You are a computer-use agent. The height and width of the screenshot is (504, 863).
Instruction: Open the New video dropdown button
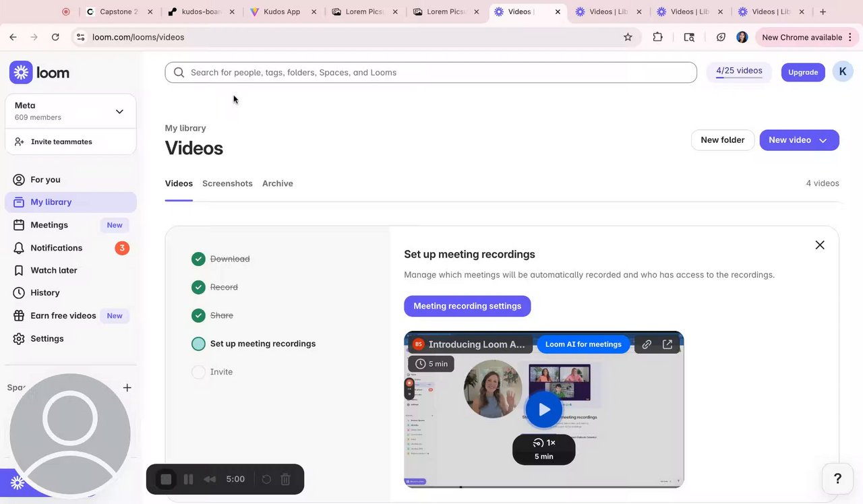pyautogui.click(x=799, y=140)
